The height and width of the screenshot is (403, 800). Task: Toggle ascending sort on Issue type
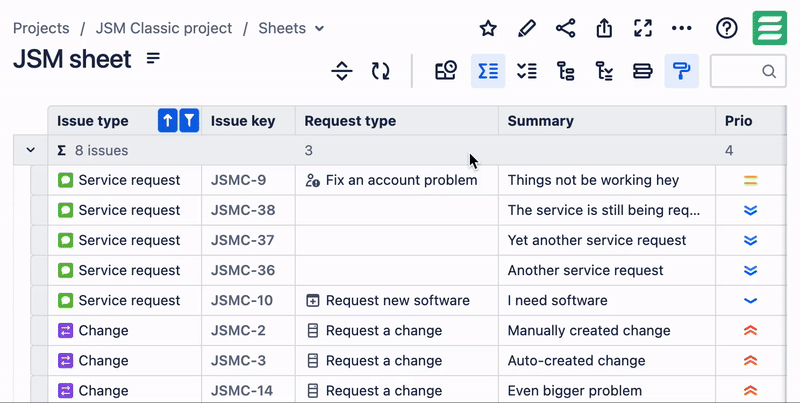[x=168, y=121]
